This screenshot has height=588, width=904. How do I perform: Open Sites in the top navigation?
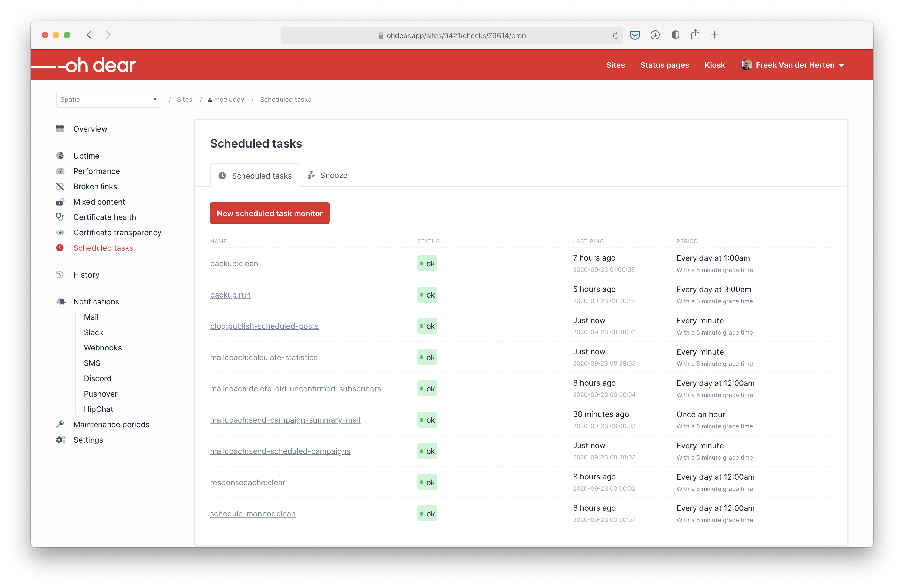pyautogui.click(x=615, y=65)
